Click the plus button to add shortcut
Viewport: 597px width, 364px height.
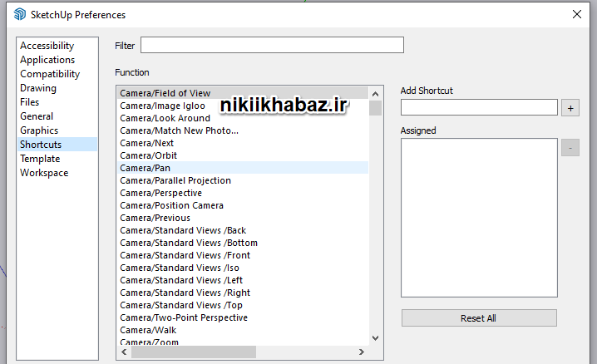[x=570, y=108]
